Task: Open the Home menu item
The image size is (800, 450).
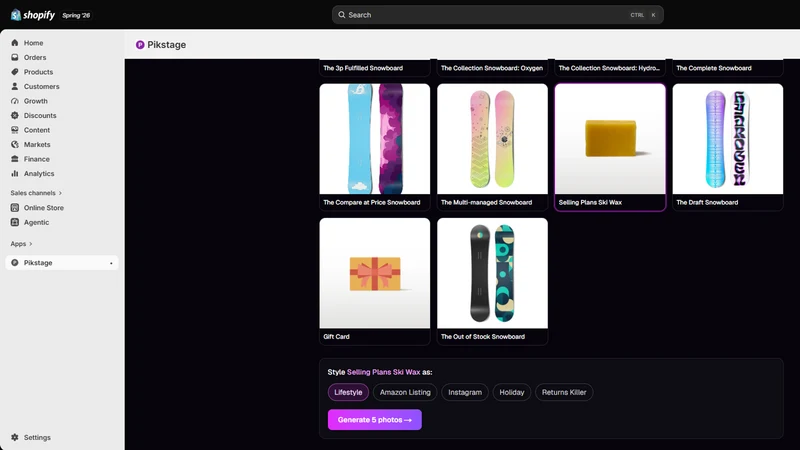Action: (33, 43)
